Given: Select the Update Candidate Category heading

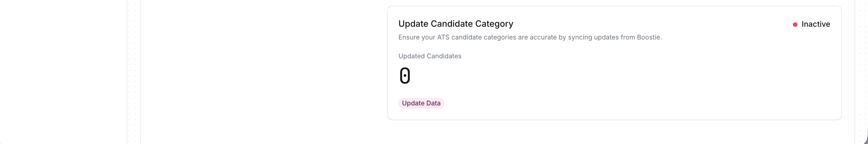Looking at the screenshot, I should click(455, 24).
